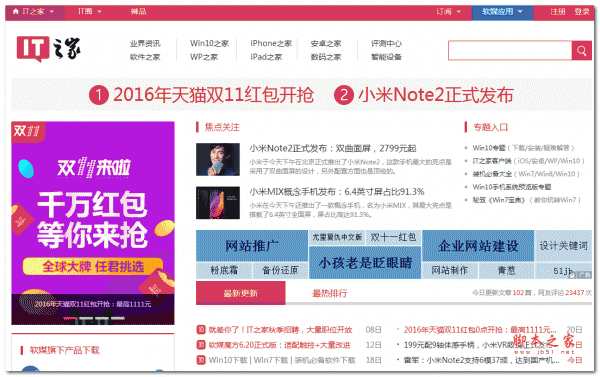Open the 数码之家 channel

coord(326,57)
